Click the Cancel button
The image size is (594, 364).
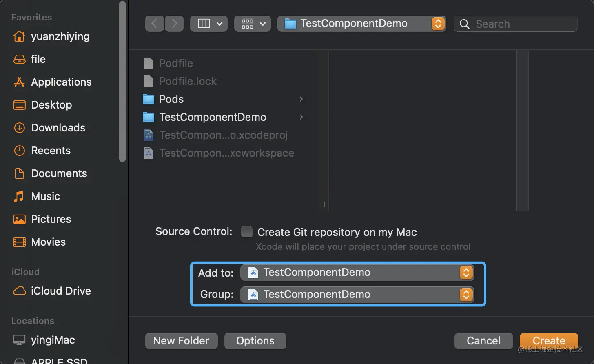pyautogui.click(x=483, y=341)
